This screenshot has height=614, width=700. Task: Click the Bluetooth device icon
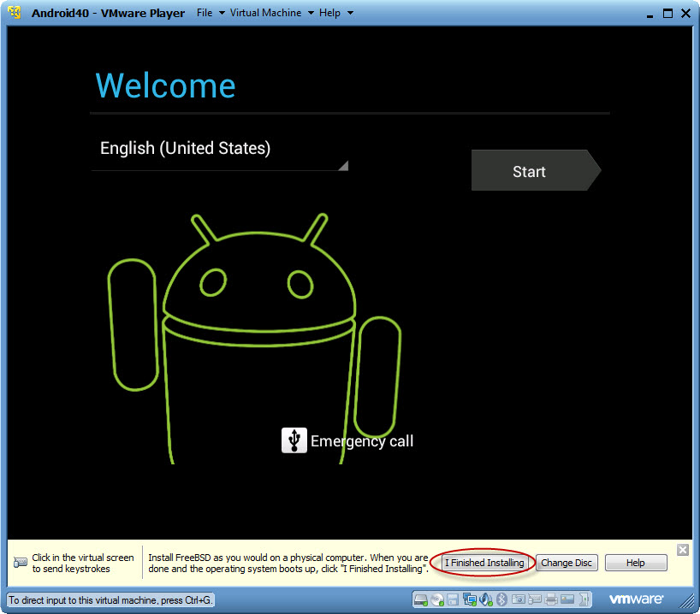tap(501, 599)
